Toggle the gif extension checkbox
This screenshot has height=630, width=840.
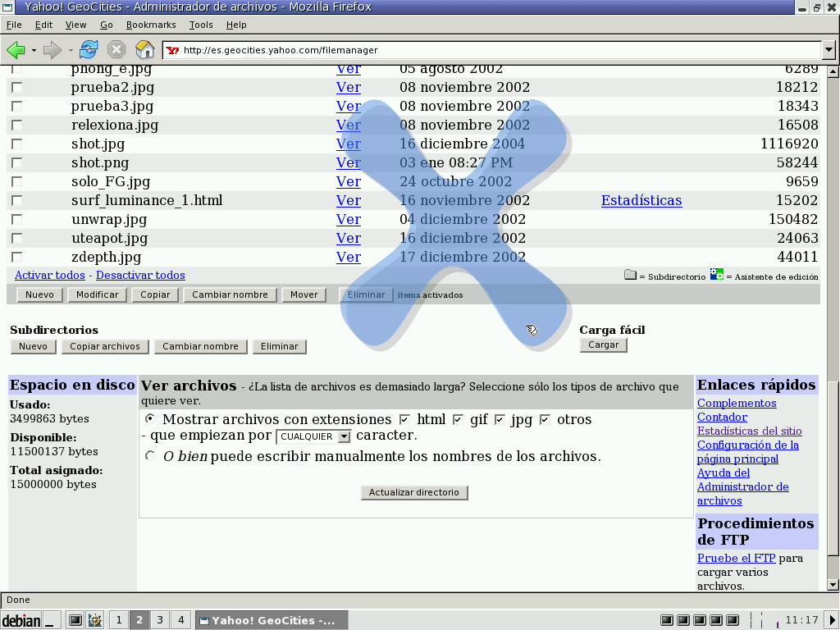(458, 419)
